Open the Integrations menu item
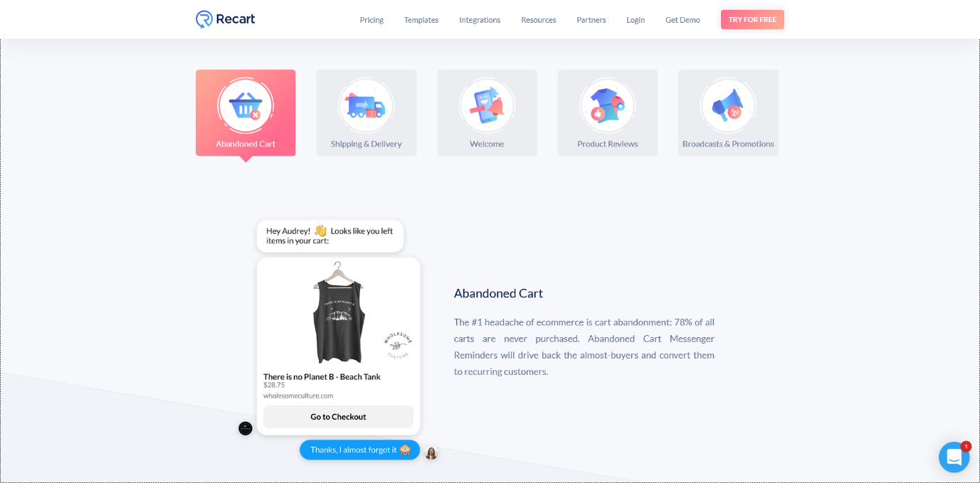980x483 pixels. [x=480, y=20]
